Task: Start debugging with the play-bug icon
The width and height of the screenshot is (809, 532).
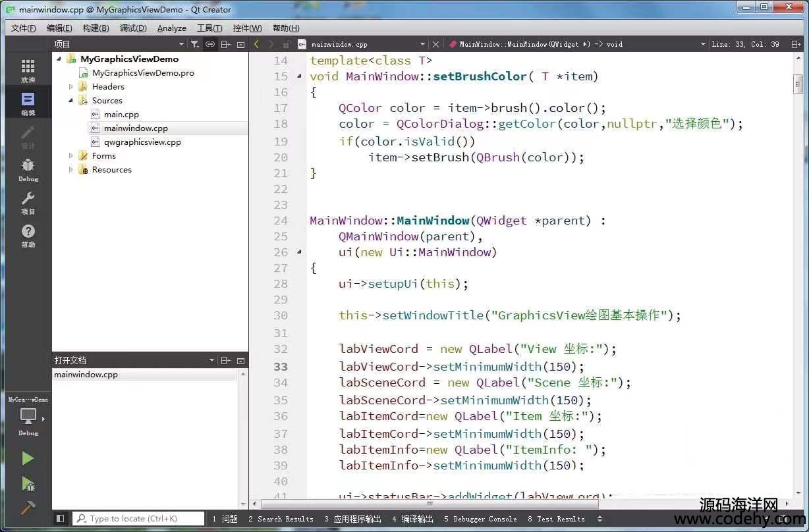Action: coord(28,483)
